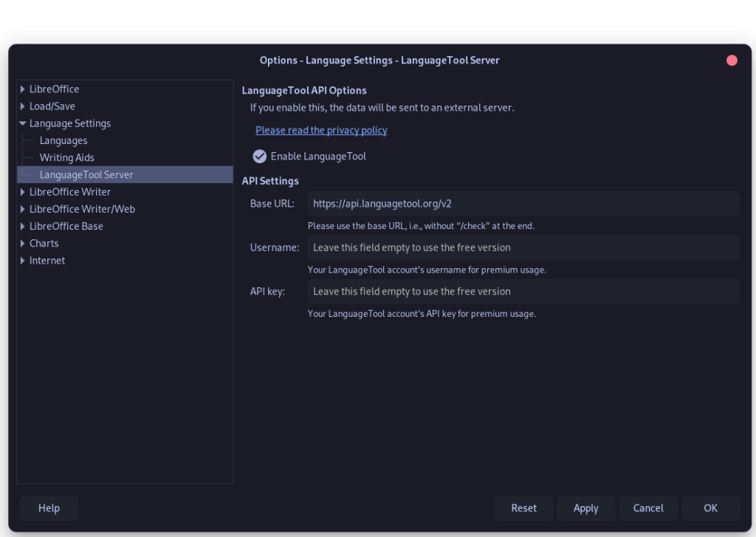Viewport: 756px width, 537px height.
Task: Toggle the Enable LanguageTool checkbox
Action: (260, 157)
